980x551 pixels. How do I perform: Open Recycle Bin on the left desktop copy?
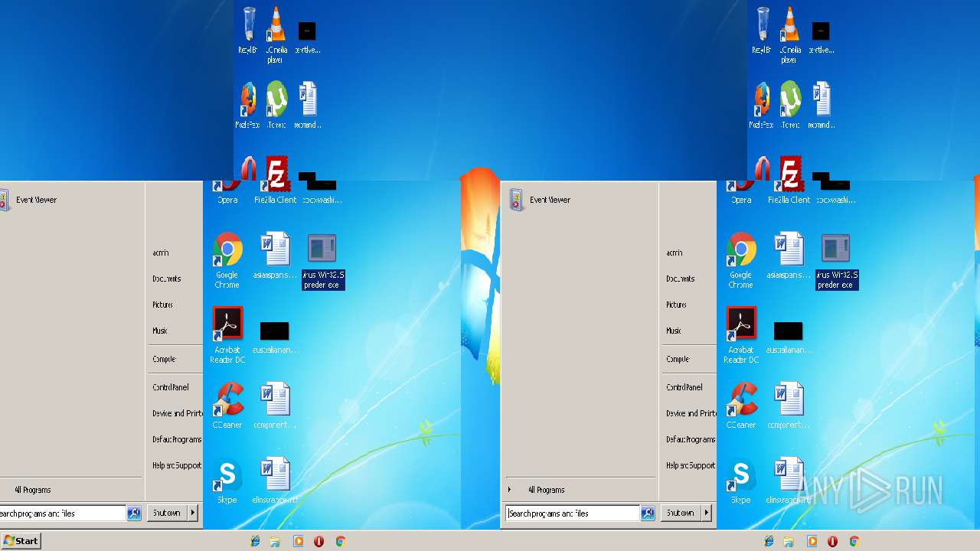pyautogui.click(x=248, y=31)
